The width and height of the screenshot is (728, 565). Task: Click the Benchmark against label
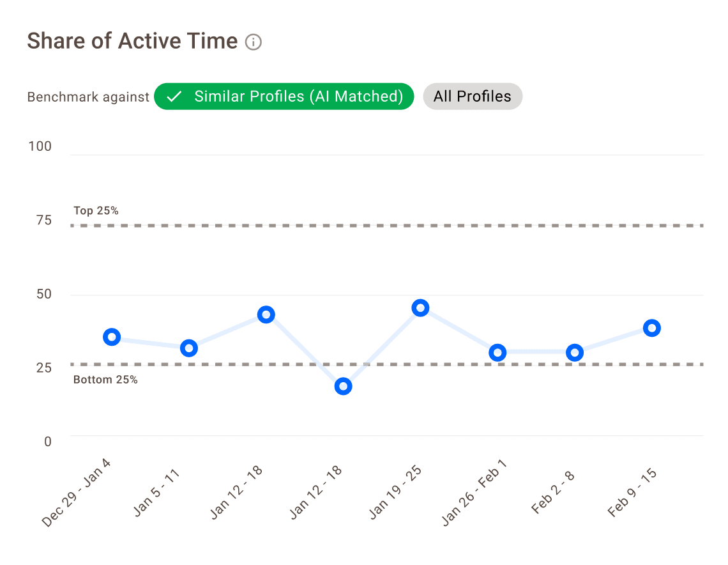point(88,97)
